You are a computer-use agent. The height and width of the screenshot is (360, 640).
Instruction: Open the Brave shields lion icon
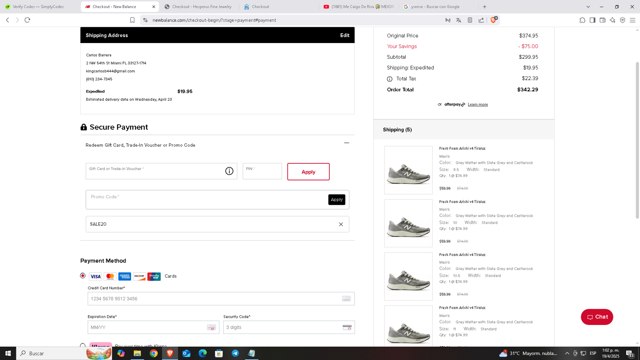click(493, 20)
